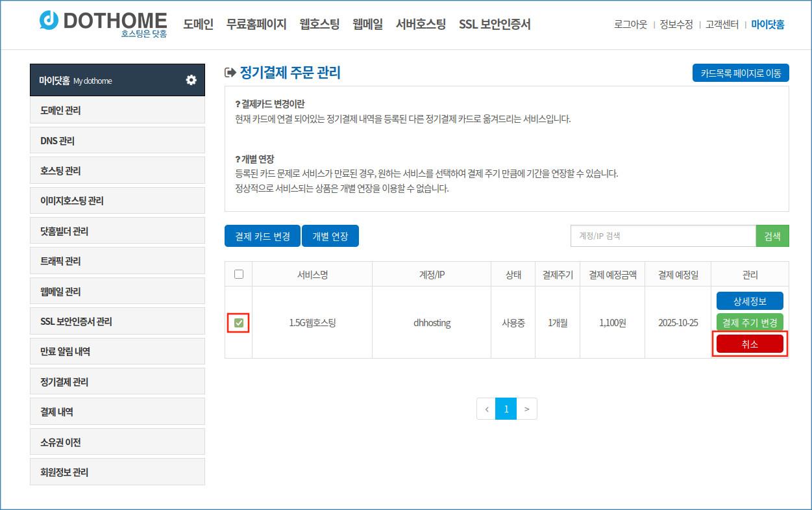
Task: Open 정기결제 관리 in the sidebar
Action: coord(117,382)
